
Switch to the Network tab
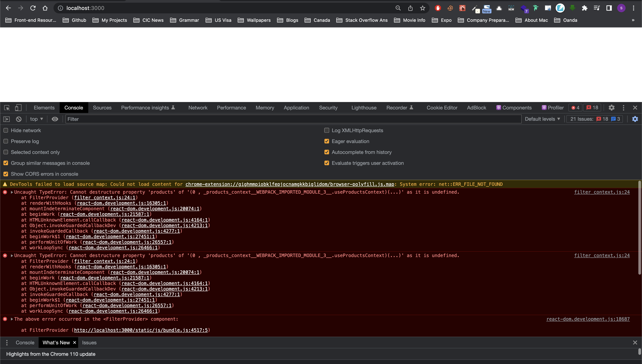click(198, 108)
